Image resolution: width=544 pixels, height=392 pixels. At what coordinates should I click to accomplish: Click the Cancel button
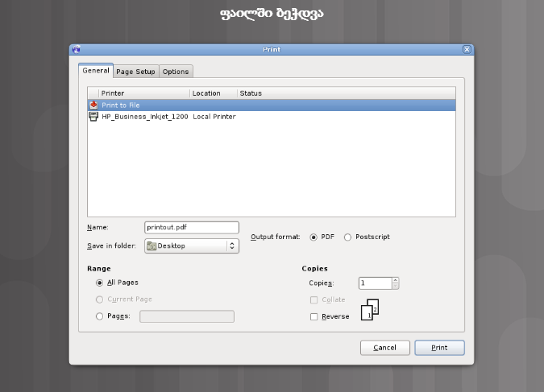point(384,348)
